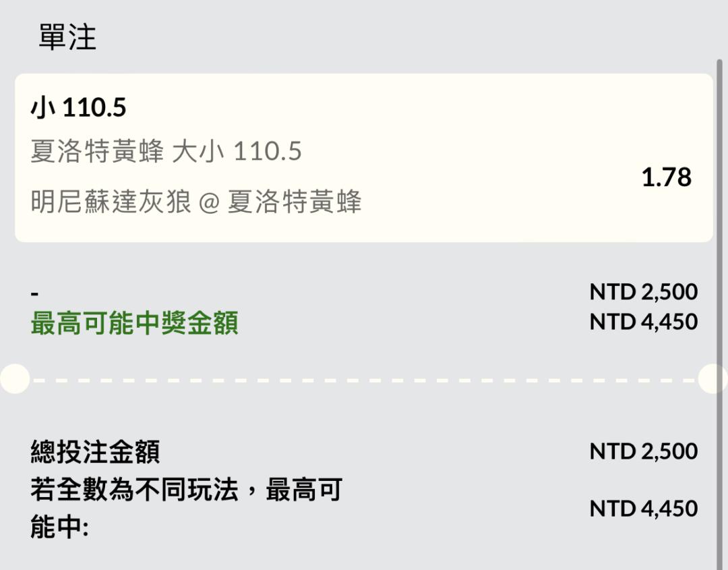Click the 夏洛特黃蜂 大小 110.5 market line
728x570 pixels.
point(166,152)
